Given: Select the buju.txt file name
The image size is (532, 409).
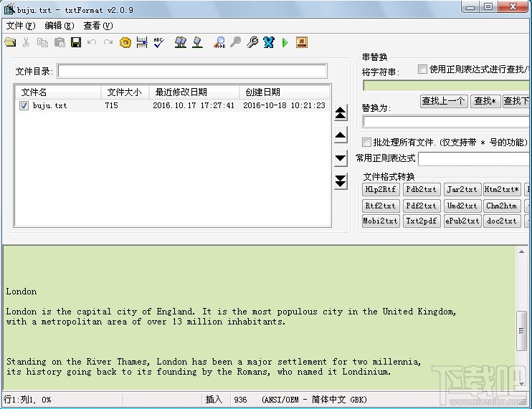Looking at the screenshot, I should pyautogui.click(x=50, y=105).
